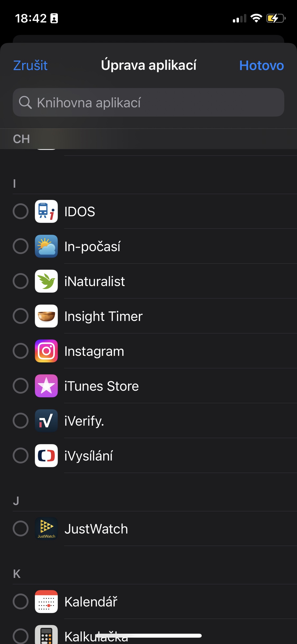Select the radio circle beside Instagram
Image resolution: width=297 pixels, height=644 pixels.
coord(21,351)
